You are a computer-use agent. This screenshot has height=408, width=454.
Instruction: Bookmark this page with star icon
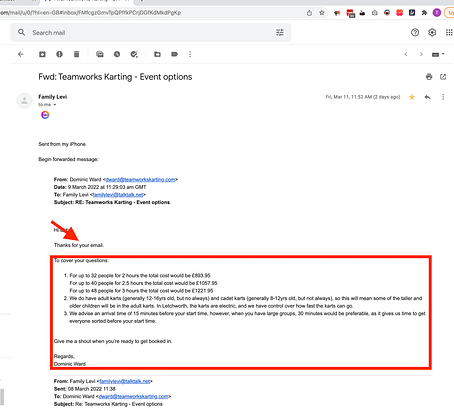point(322,13)
